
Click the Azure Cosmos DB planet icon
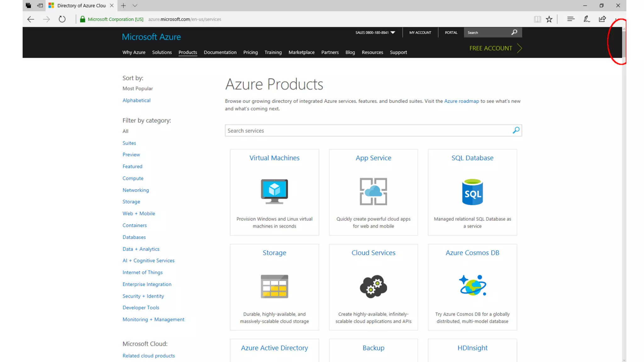click(x=472, y=285)
